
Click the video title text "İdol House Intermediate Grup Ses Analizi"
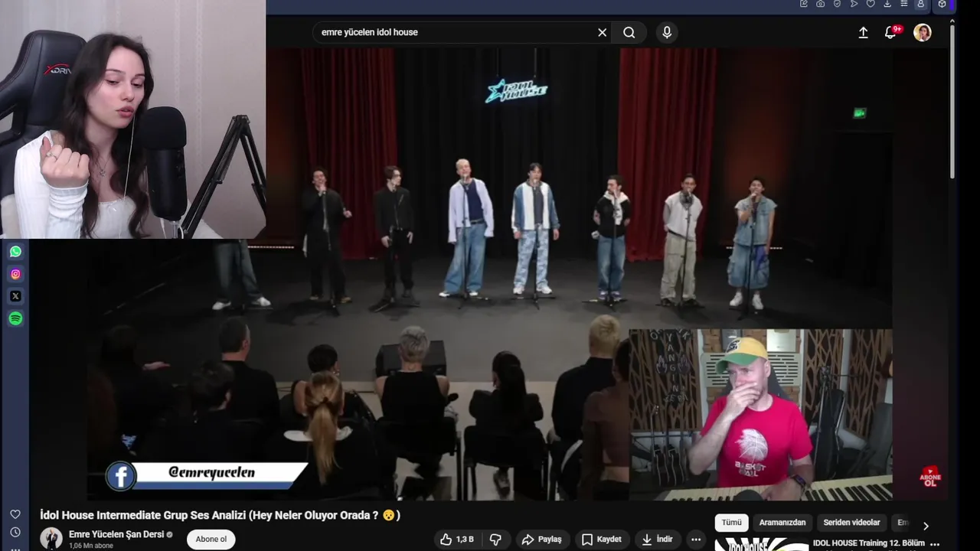(142, 515)
